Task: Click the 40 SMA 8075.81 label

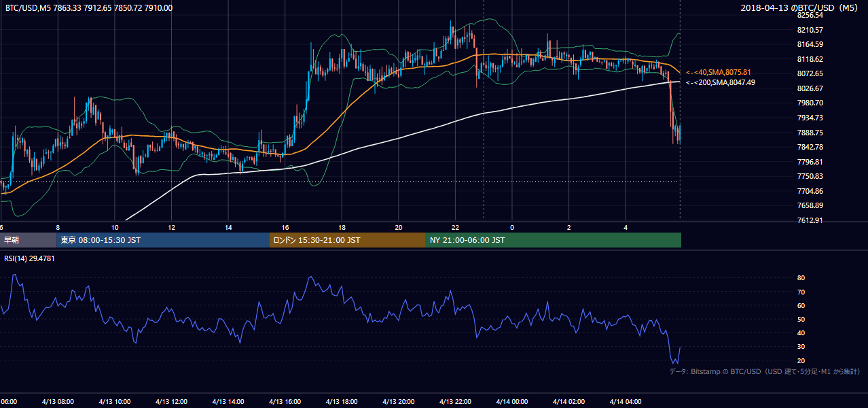Action: point(718,72)
